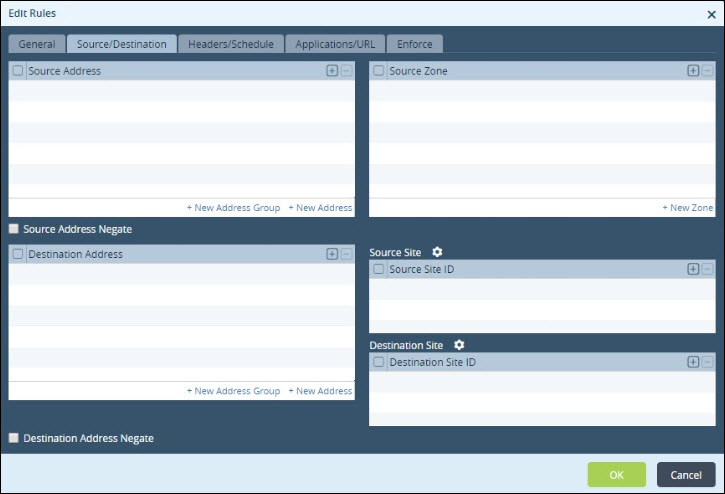Enable Destination Address Negate checkbox

click(14, 438)
